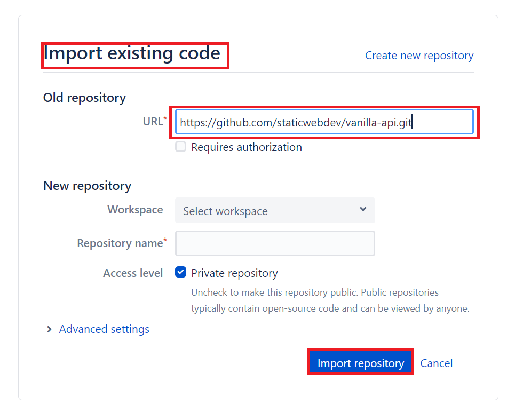The width and height of the screenshot is (515, 420).
Task: Click the Select workspace dropdown arrow icon
Action: pos(363,209)
